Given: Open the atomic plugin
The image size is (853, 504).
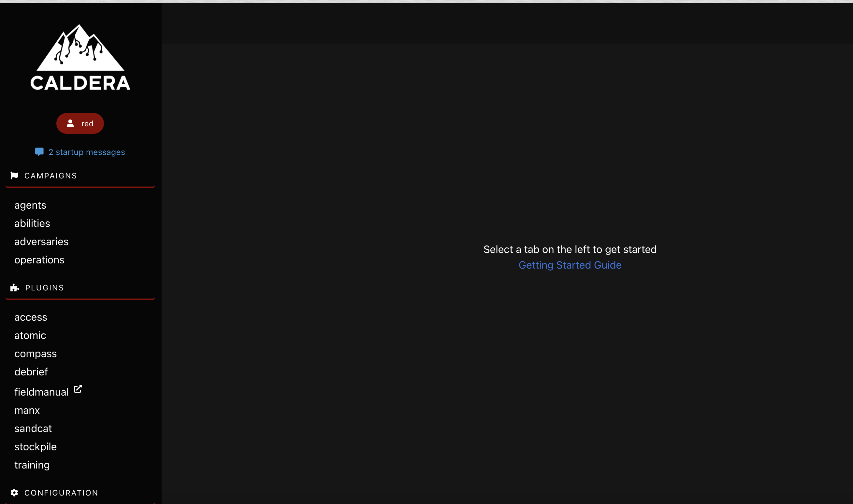Looking at the screenshot, I should pos(30,336).
